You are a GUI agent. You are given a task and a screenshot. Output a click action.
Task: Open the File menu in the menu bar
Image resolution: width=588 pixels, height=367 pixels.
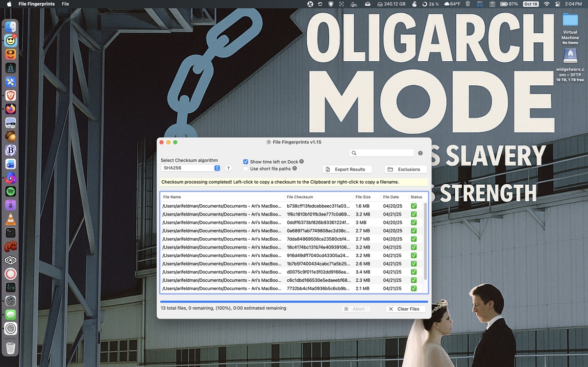click(x=65, y=4)
